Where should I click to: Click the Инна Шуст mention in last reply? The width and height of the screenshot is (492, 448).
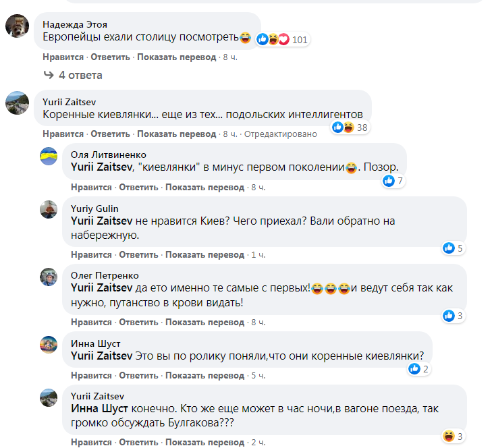[x=96, y=408]
